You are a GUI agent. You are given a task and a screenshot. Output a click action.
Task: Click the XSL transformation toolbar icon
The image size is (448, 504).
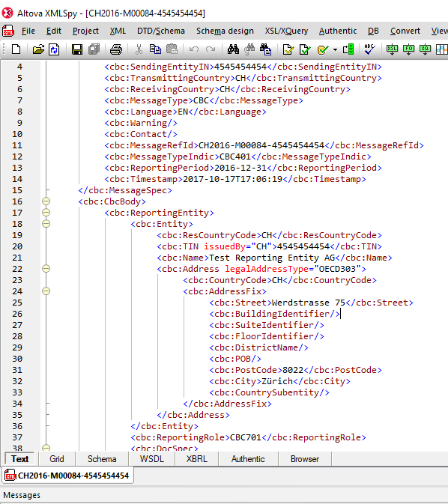click(392, 49)
